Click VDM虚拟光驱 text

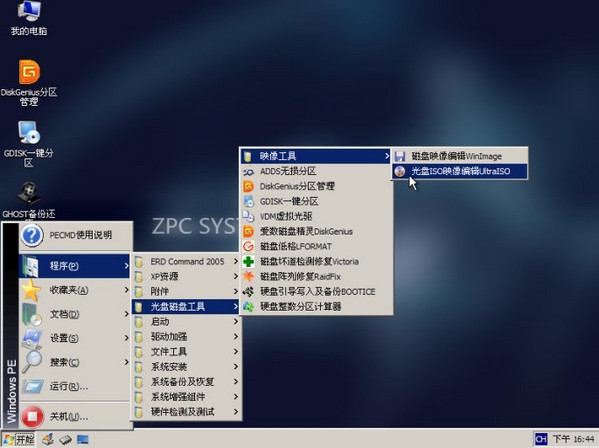286,216
